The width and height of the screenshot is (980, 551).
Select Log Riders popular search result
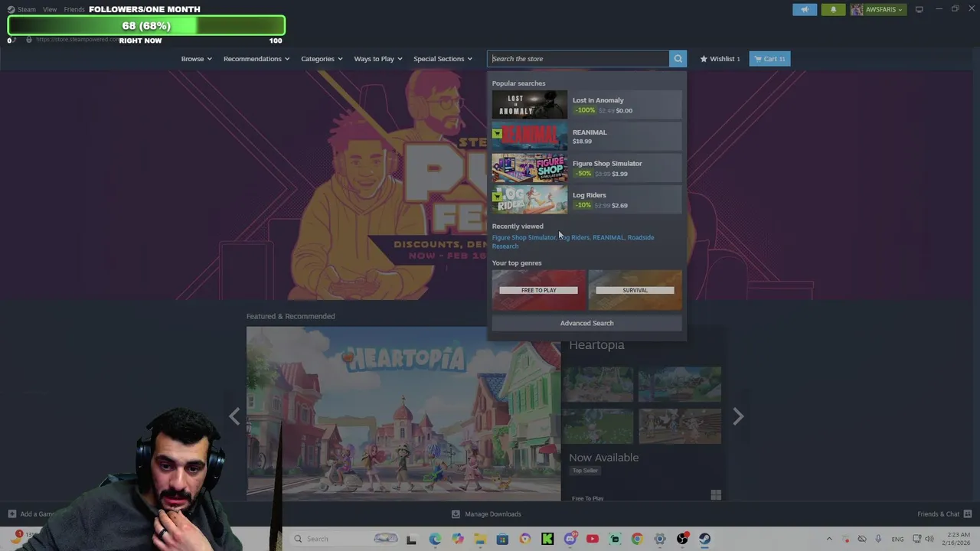(586, 200)
